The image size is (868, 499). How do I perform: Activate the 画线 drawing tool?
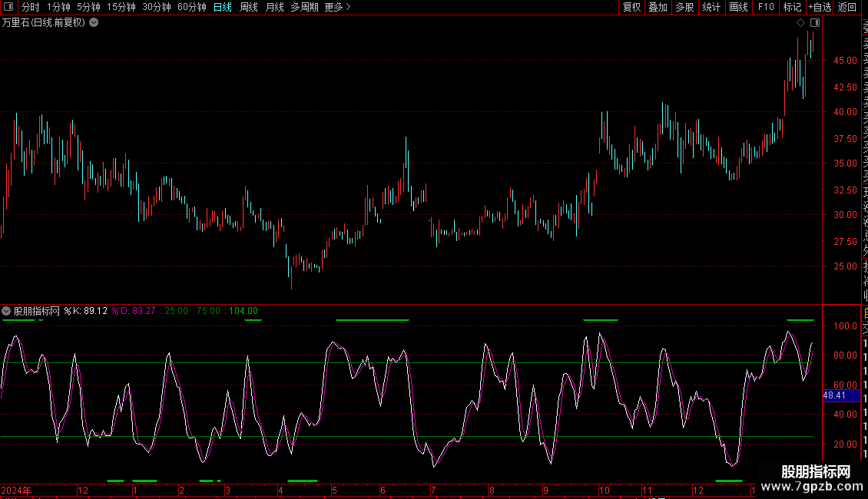pyautogui.click(x=738, y=7)
